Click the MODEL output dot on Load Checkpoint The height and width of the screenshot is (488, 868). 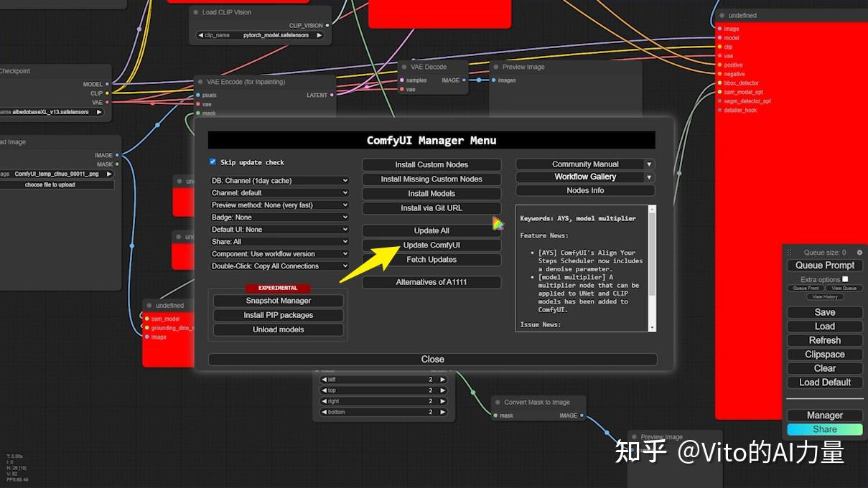pyautogui.click(x=106, y=84)
